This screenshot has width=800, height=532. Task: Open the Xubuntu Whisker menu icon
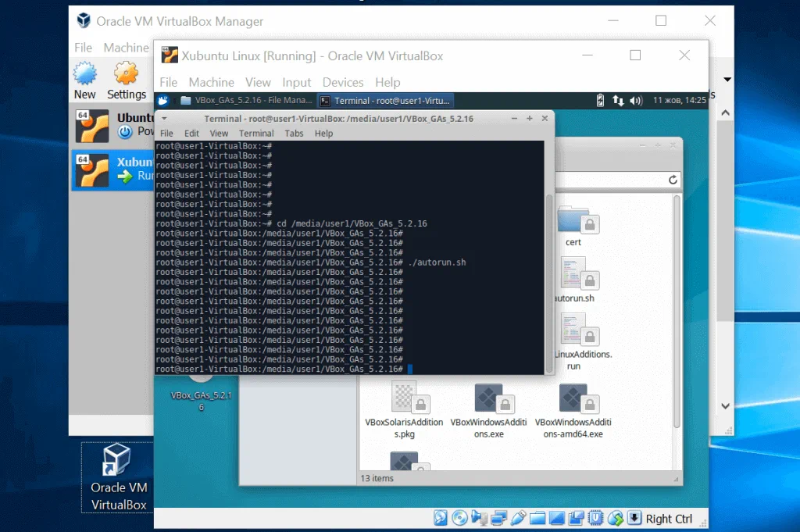(x=163, y=101)
